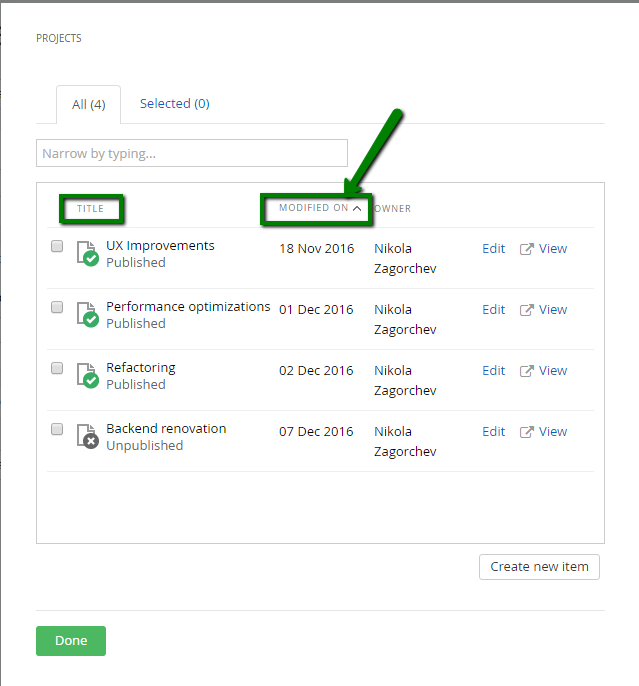The width and height of the screenshot is (639, 686).
Task: Click the PROJECTS heading label
Action: pos(59,38)
